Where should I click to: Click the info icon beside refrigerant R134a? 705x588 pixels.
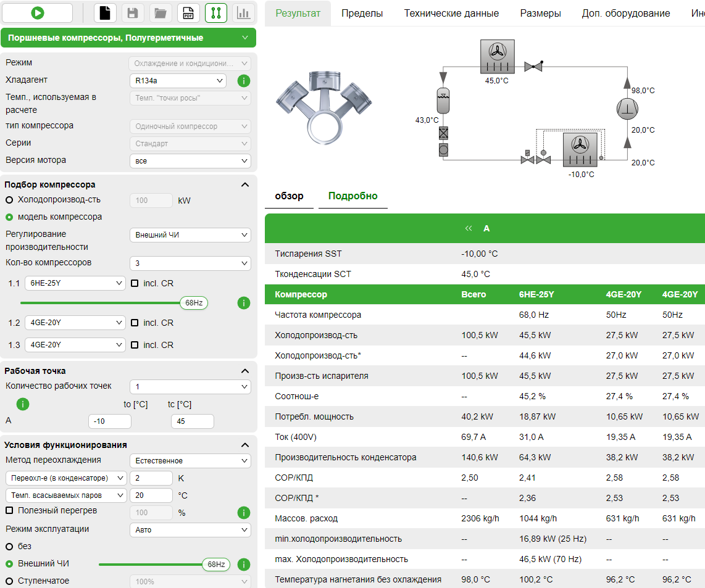pyautogui.click(x=243, y=81)
